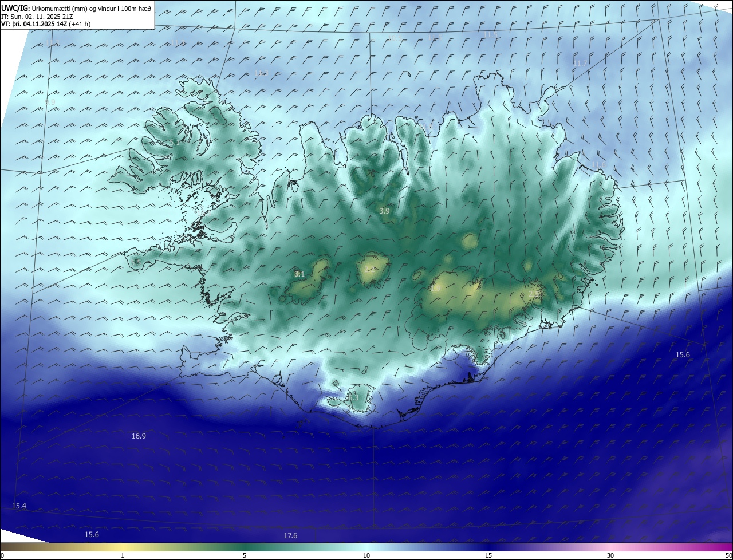Click the 11.7 value in the northeast
This screenshot has width=733, height=560.
[580, 63]
